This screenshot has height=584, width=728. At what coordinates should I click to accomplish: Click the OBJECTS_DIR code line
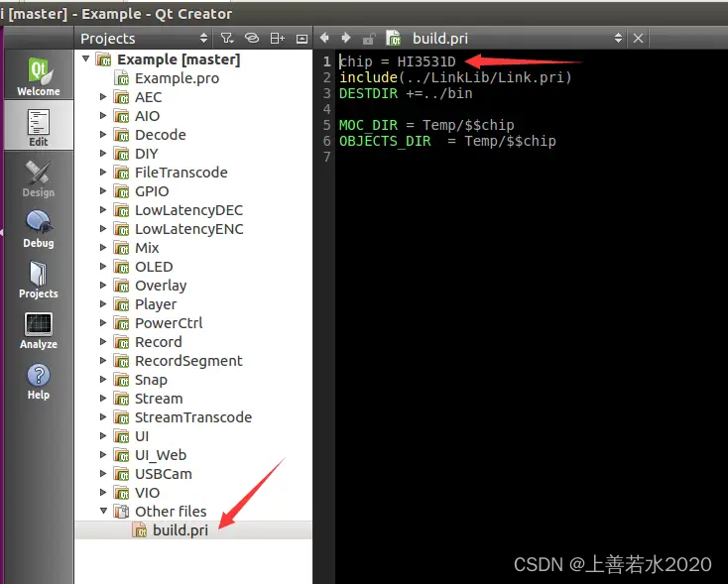(x=447, y=141)
